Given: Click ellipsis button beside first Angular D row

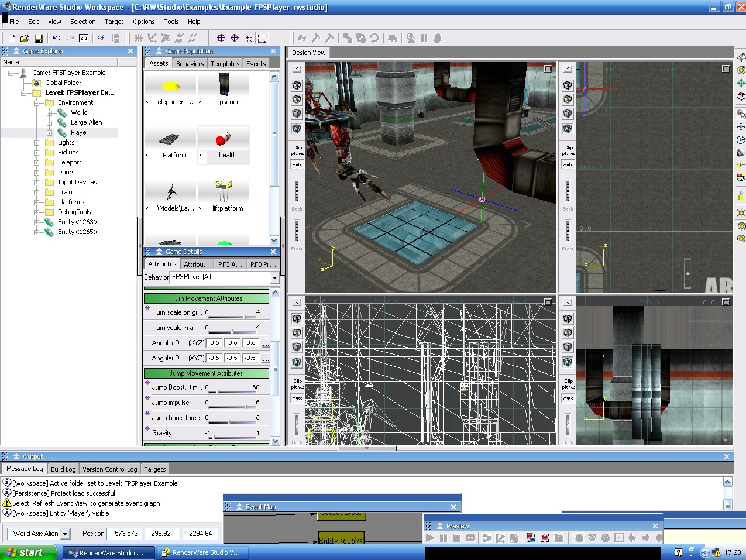Looking at the screenshot, I should (266, 343).
